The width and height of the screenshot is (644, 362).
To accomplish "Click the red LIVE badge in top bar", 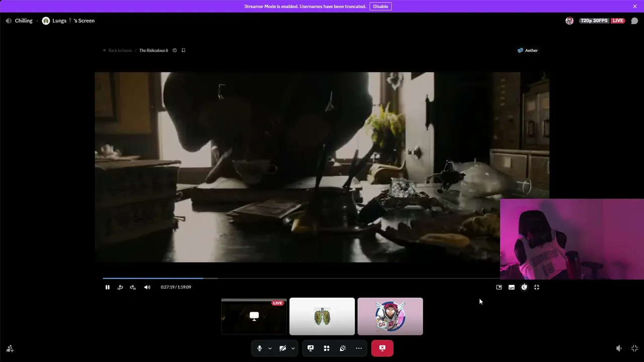I will point(618,21).
